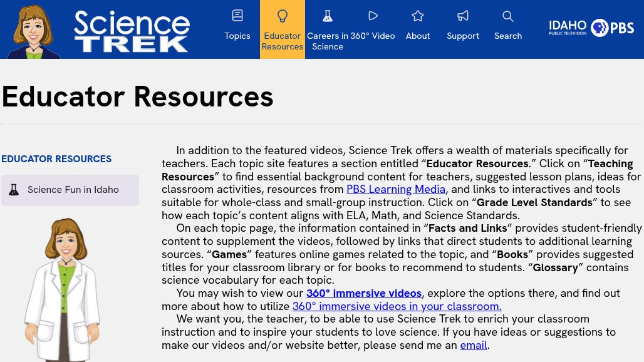Switch to the Support section
This screenshot has height=362, width=644.
point(462,36)
